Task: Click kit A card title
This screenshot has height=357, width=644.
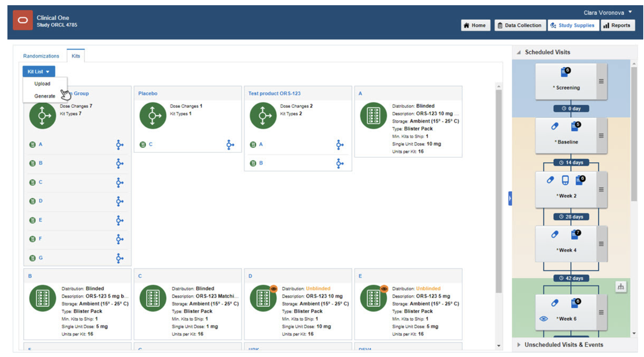Action: pyautogui.click(x=360, y=93)
